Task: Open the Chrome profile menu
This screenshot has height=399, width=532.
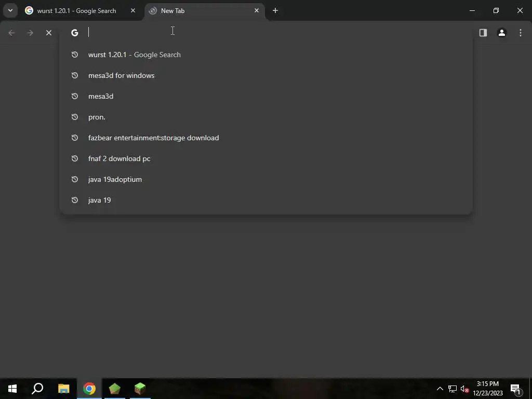Action: 501,33
